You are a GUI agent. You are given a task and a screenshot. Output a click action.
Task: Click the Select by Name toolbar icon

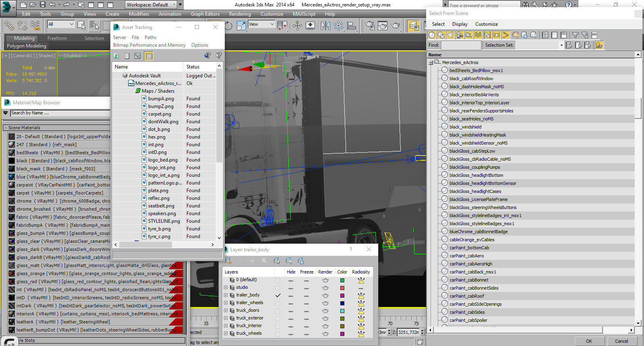click(94, 26)
